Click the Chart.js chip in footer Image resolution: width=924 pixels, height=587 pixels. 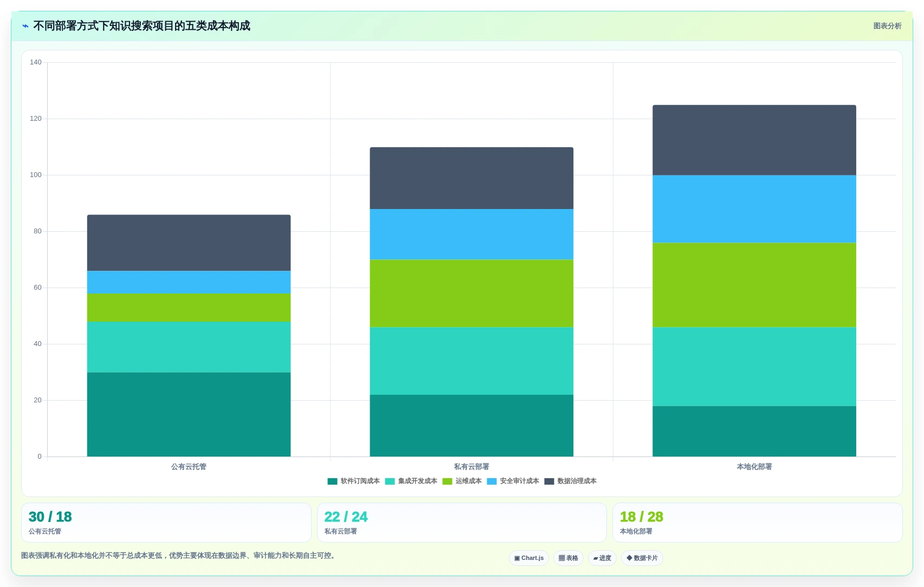tap(529, 558)
